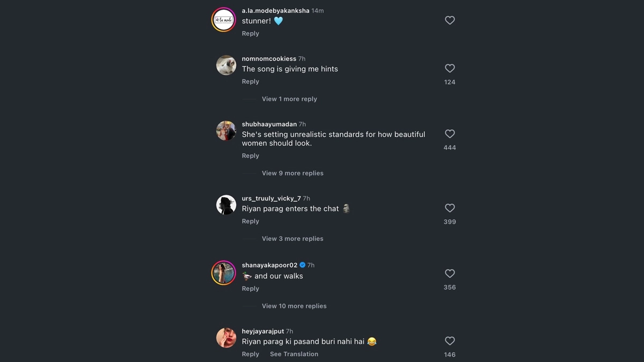Tap the heart on shanayakapoor02's comment
Screen dimensions: 644x362
(450, 274)
